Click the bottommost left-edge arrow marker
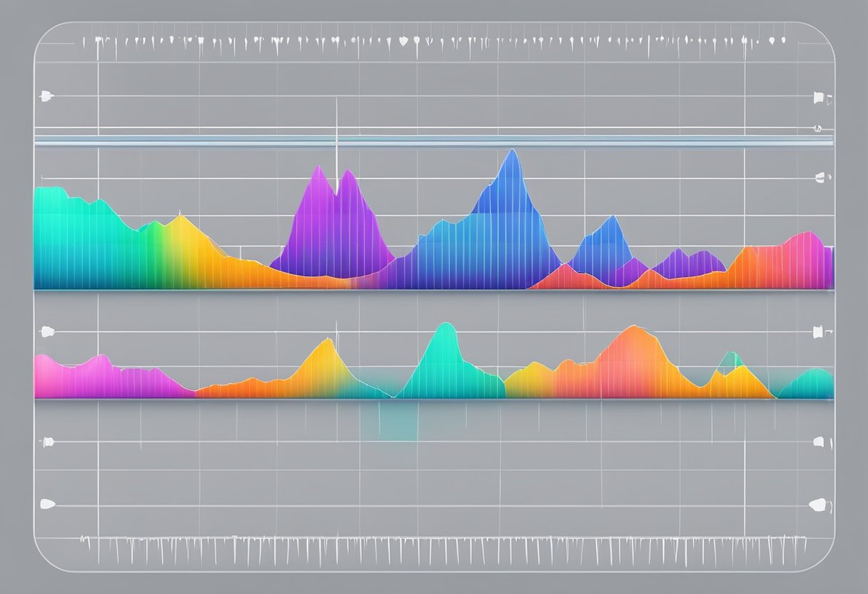Image resolution: width=868 pixels, height=594 pixels. tap(47, 504)
